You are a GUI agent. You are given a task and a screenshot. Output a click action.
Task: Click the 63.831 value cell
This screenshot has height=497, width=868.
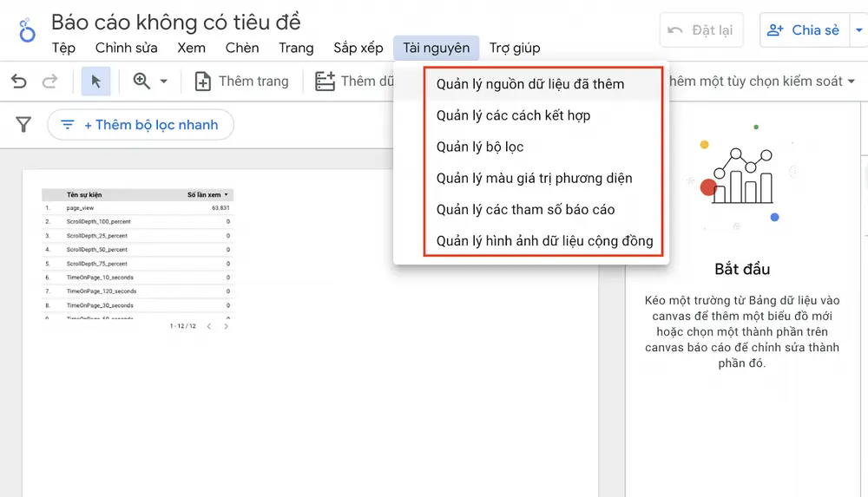point(220,208)
